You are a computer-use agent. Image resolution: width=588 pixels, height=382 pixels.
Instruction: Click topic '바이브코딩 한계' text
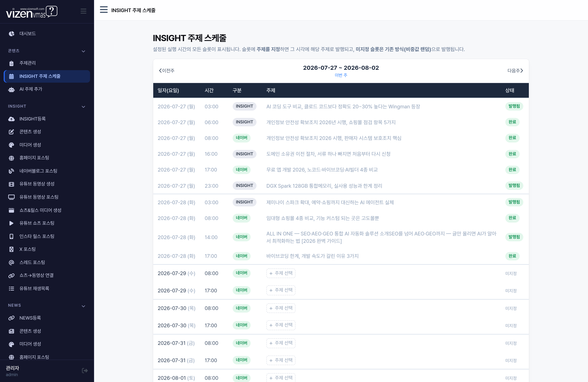click(x=312, y=256)
